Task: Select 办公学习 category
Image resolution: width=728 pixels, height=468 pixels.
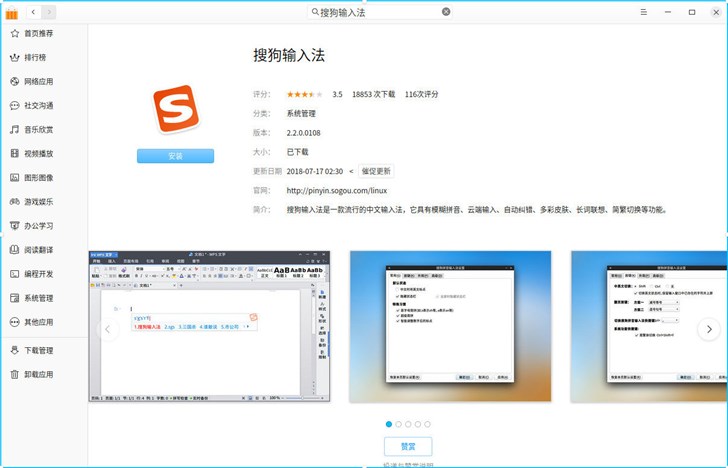Action: [x=39, y=226]
